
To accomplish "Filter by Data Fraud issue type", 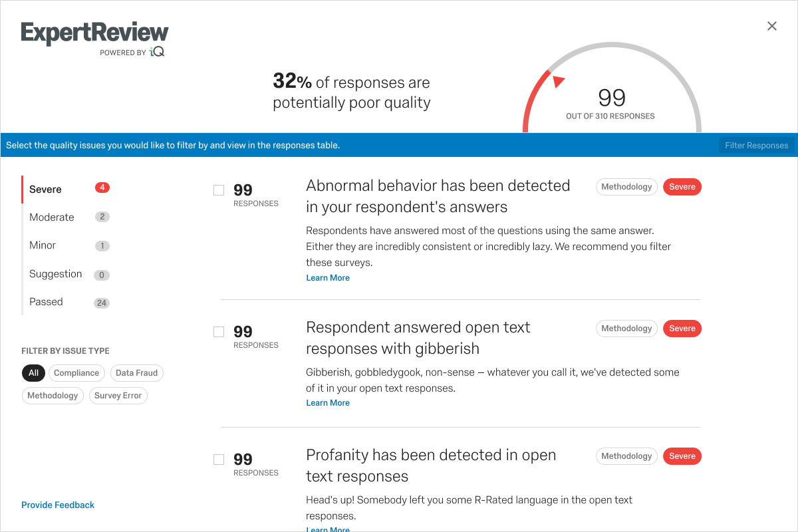I will tap(136, 373).
